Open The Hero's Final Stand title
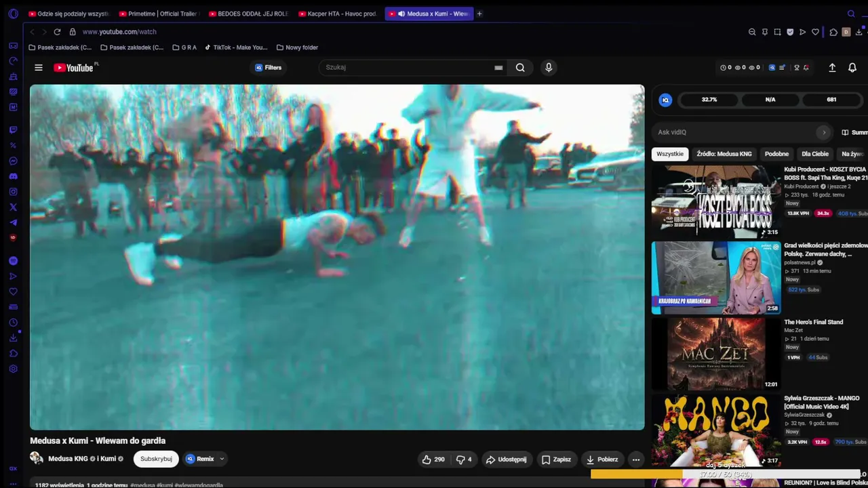Image resolution: width=868 pixels, height=488 pixels. tap(814, 322)
